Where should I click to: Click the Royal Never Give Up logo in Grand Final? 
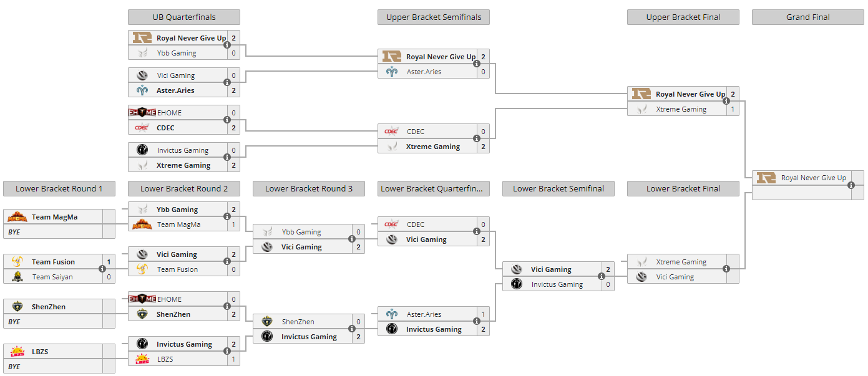click(766, 178)
